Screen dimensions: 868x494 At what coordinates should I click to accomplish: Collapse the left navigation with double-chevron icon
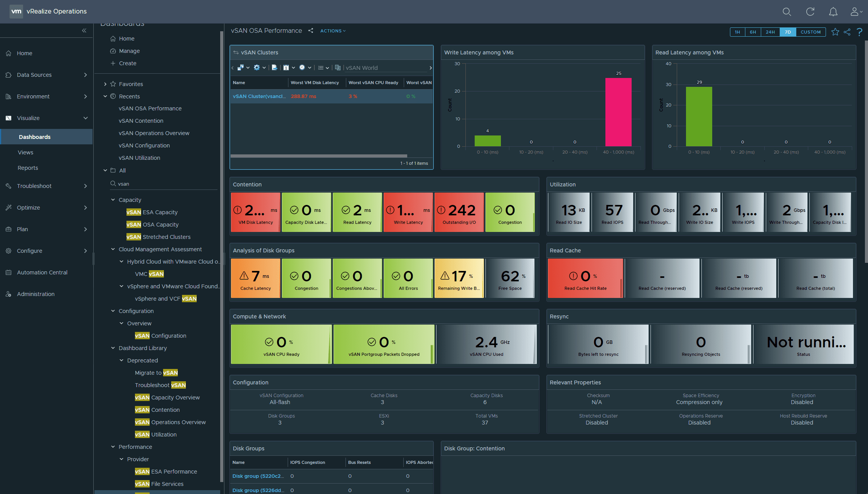point(84,30)
